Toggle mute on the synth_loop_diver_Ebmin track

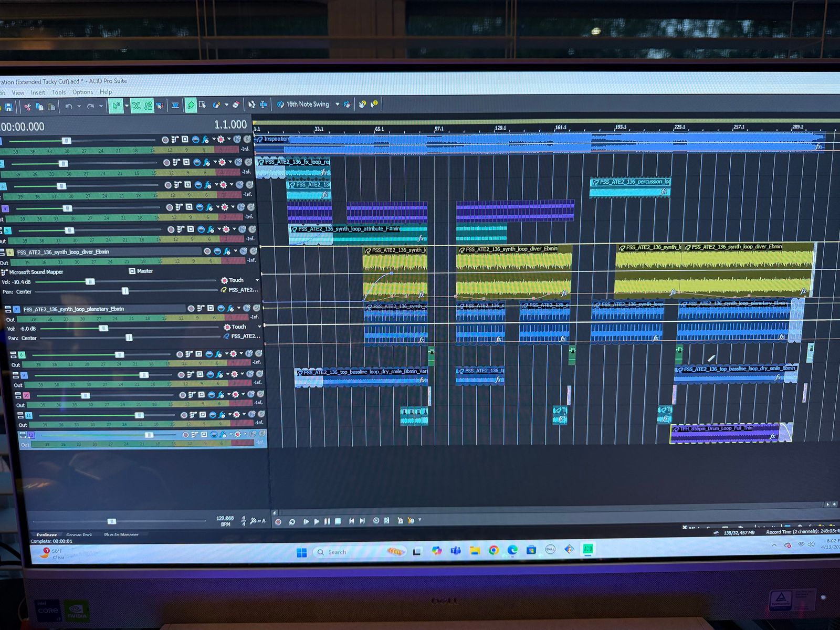coord(244,251)
